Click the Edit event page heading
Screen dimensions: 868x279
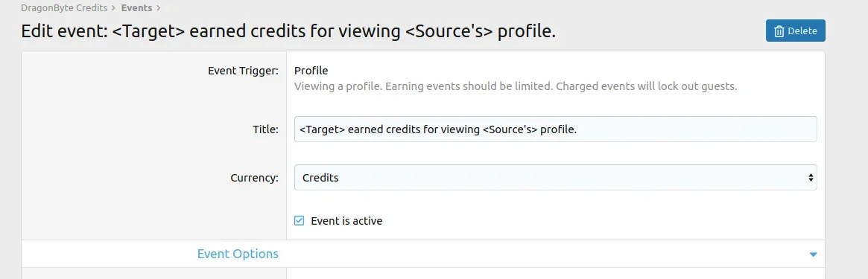tap(288, 31)
